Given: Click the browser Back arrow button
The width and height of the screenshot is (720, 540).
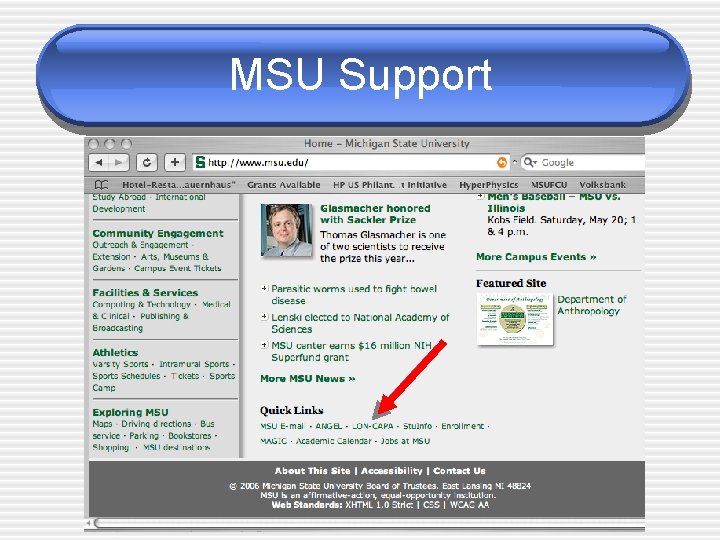Looking at the screenshot, I should pyautogui.click(x=99, y=162).
